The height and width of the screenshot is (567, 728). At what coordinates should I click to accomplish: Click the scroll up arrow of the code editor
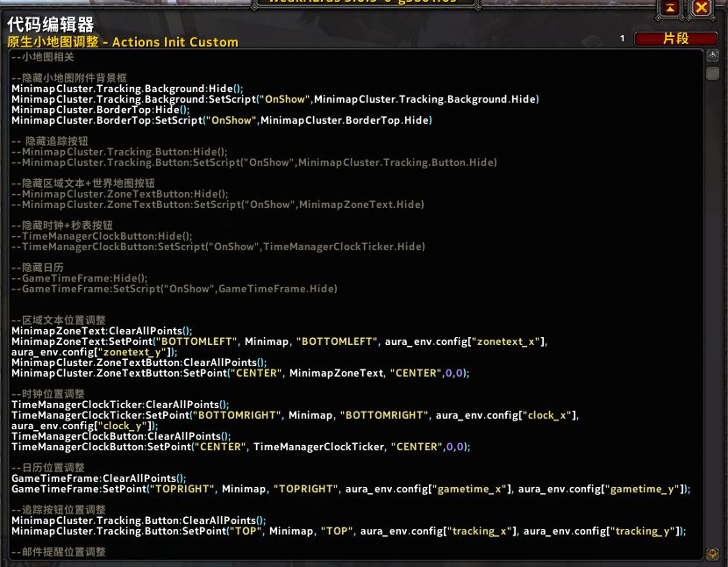712,58
